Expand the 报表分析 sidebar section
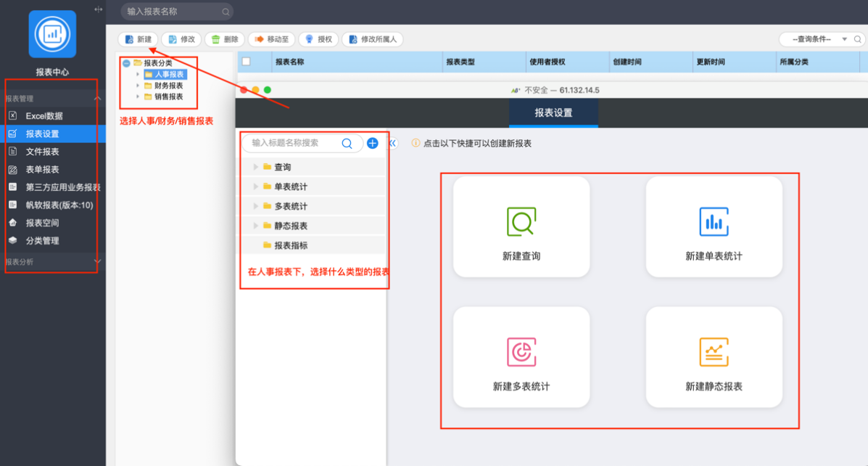This screenshot has width=868, height=466. click(97, 261)
